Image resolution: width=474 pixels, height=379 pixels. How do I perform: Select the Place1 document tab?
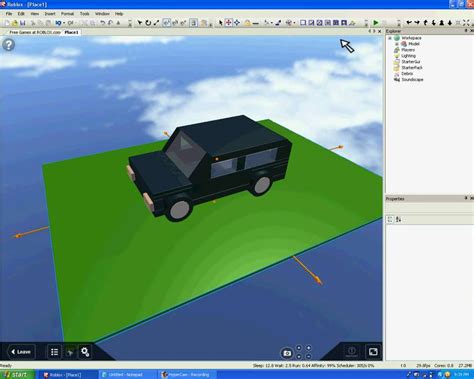point(71,32)
